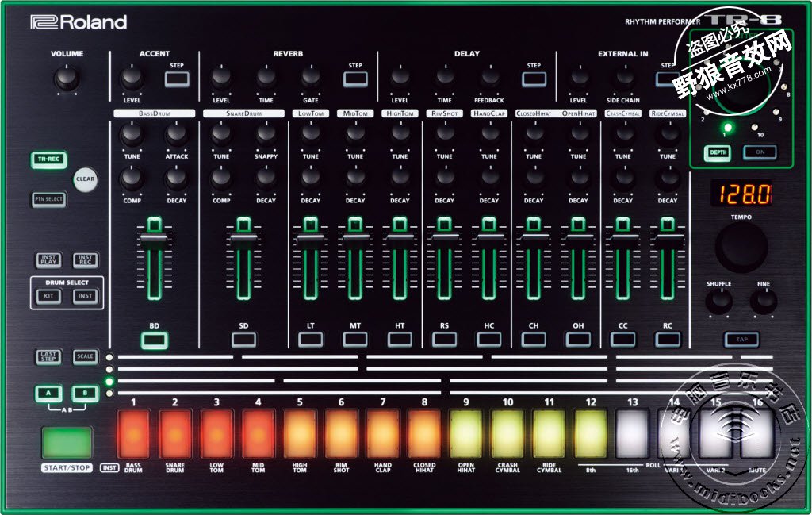Select pattern variation A button

point(48,394)
